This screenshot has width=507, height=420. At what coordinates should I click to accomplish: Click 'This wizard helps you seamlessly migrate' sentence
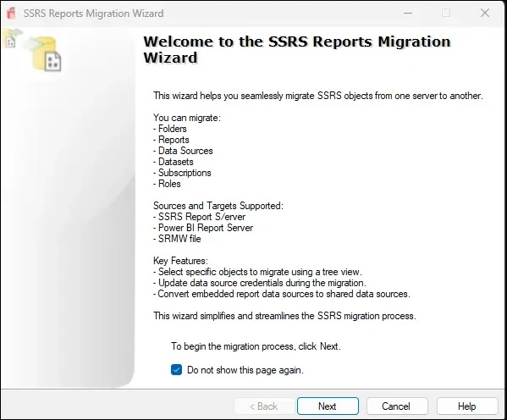318,96
